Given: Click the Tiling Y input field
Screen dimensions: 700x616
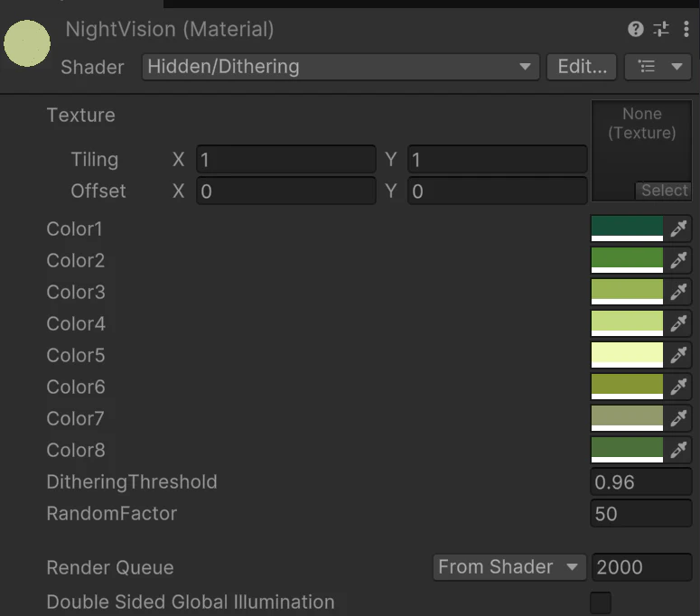Looking at the screenshot, I should 498,159.
